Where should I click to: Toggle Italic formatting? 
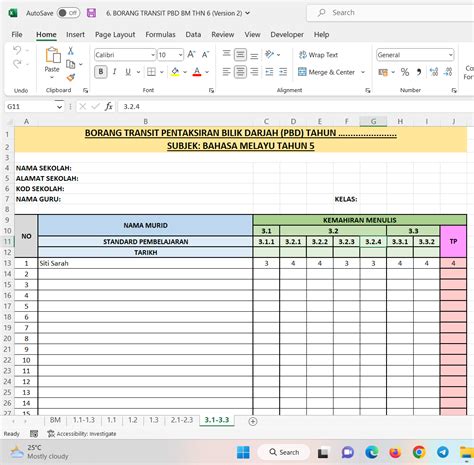[114, 72]
